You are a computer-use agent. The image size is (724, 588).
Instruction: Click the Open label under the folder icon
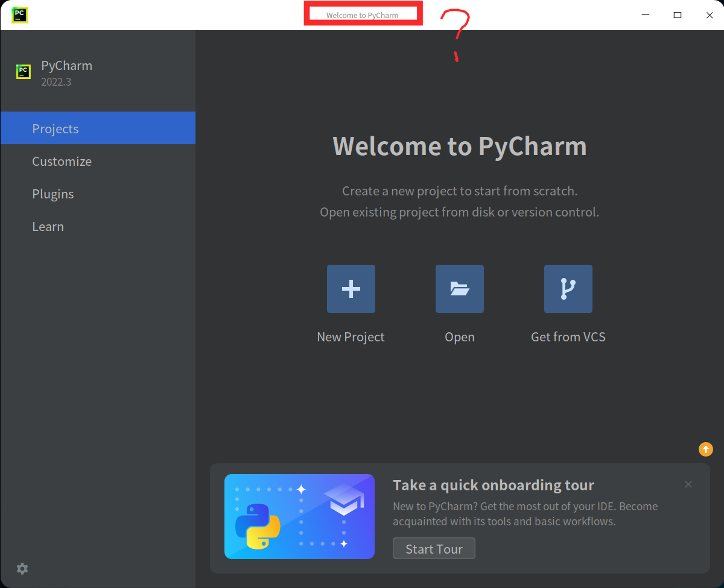click(459, 337)
